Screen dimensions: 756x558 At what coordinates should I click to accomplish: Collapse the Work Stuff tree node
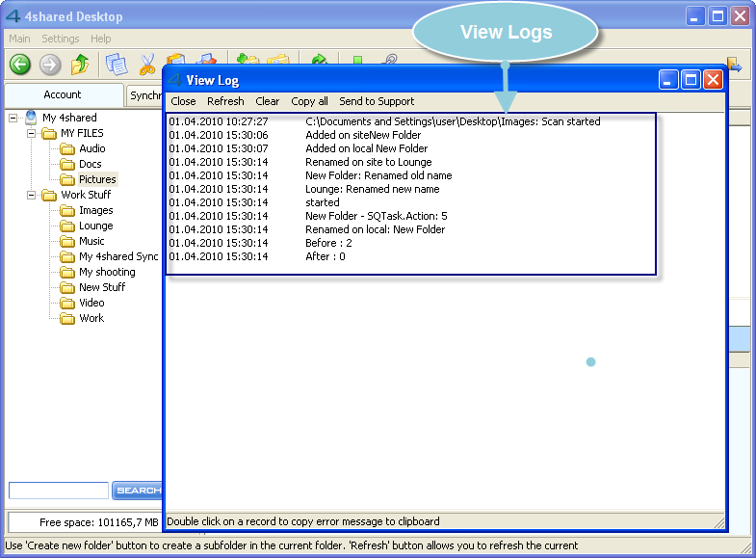point(32,195)
